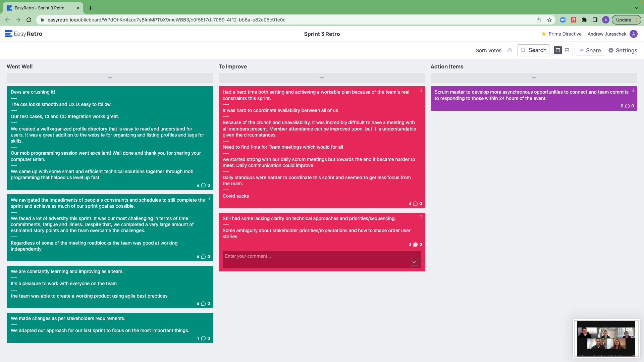The width and height of the screenshot is (644, 362).
Task: Click the comment bubble on the Scrum master action card
Action: 627,106
